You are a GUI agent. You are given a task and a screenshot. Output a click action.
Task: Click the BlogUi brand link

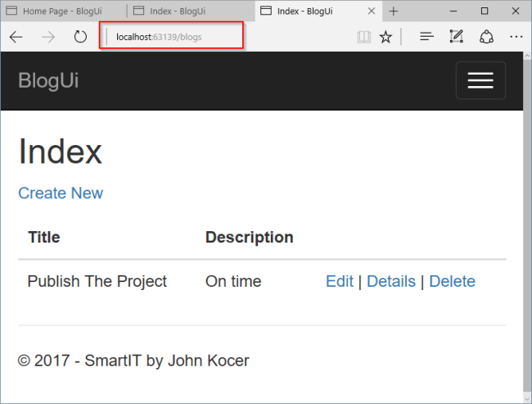48,80
